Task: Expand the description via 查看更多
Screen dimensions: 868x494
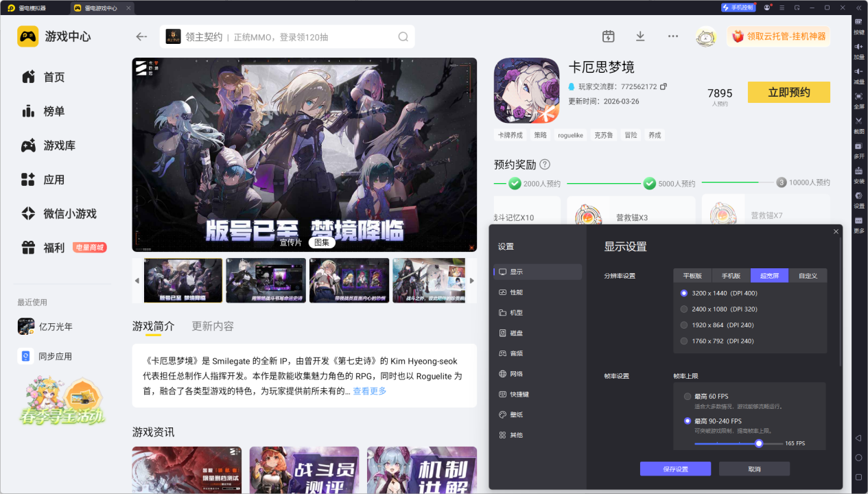Action: pyautogui.click(x=370, y=391)
